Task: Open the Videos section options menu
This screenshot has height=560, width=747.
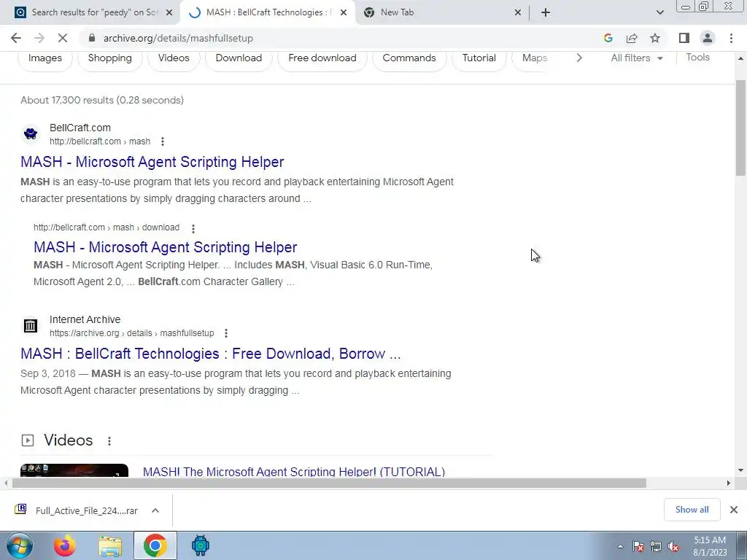Action: [x=109, y=441]
